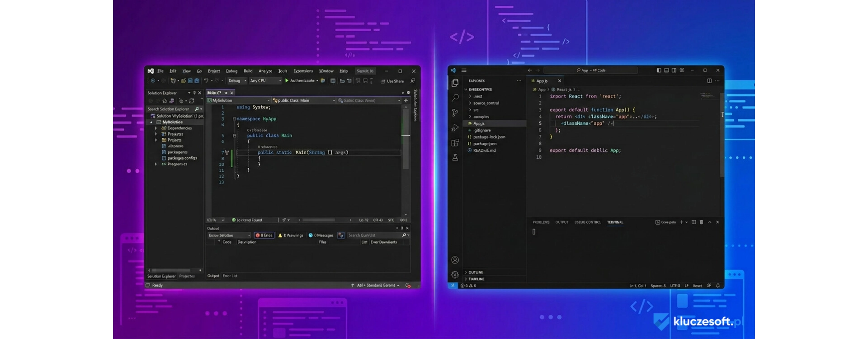
Task: Open the Debug configuration dropdown
Action: click(x=237, y=81)
